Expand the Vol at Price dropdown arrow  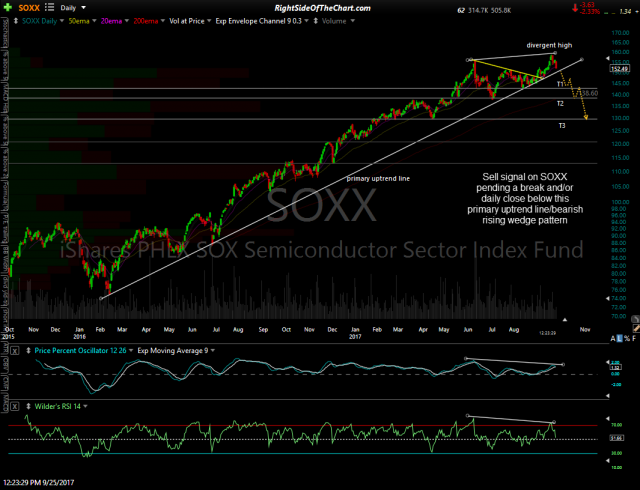[x=209, y=21]
